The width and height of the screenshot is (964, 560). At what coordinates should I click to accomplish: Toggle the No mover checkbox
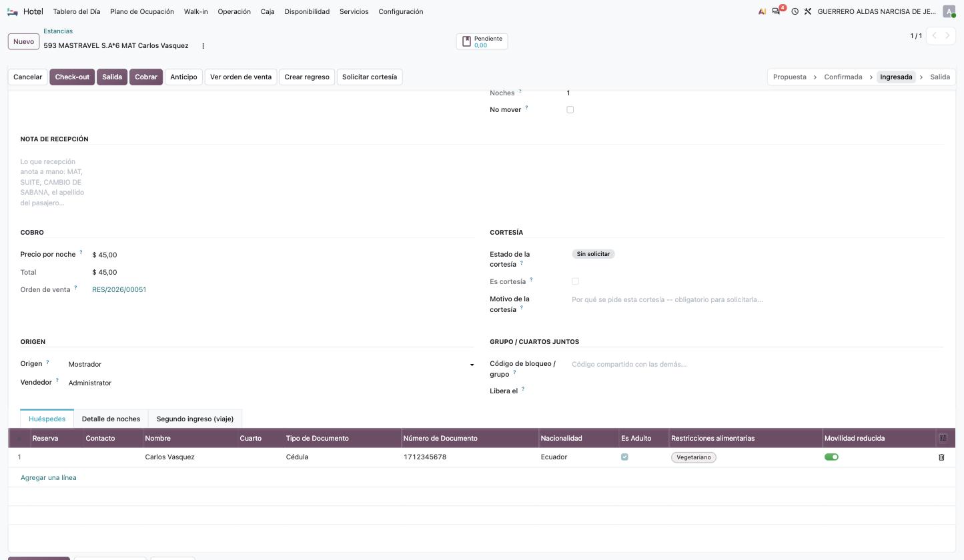point(570,110)
